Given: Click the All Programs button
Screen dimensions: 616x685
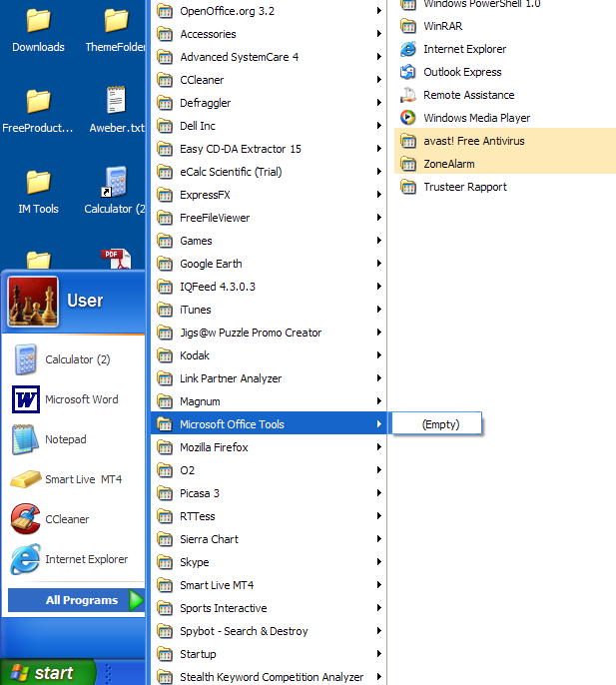Looking at the screenshot, I should click(x=77, y=600).
